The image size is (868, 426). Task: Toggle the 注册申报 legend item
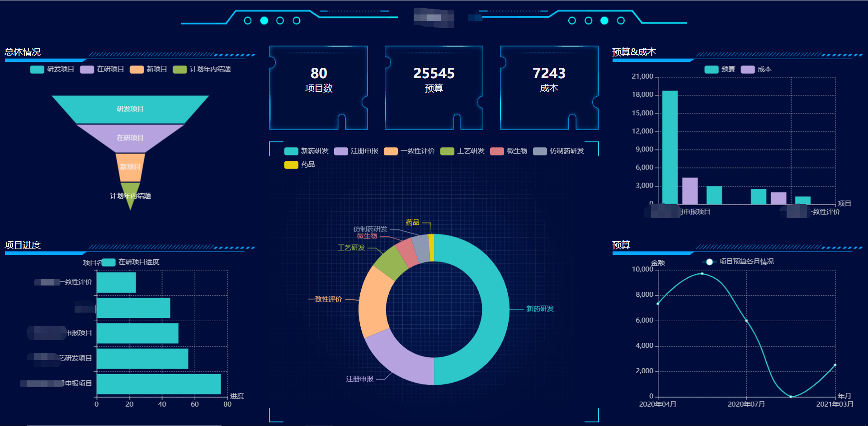coord(356,151)
